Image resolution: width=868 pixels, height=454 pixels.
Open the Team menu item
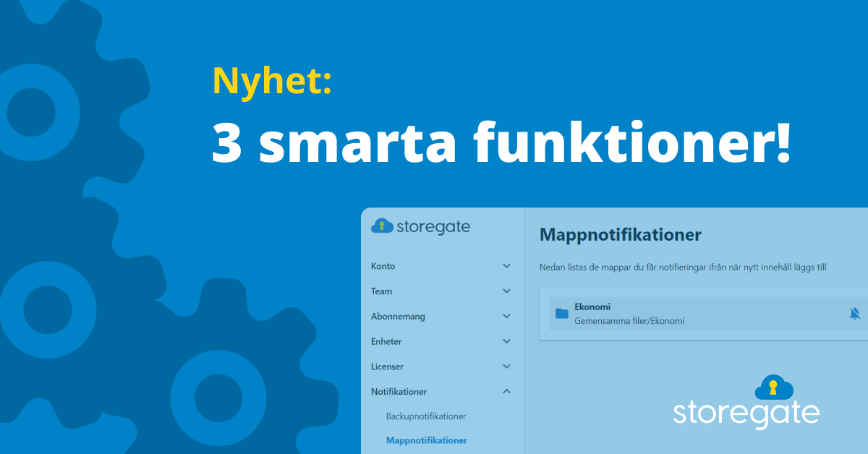tap(382, 291)
